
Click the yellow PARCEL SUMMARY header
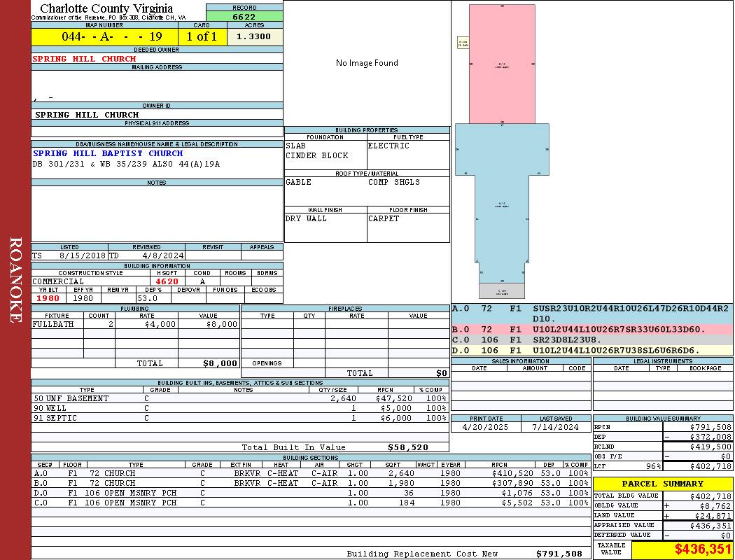[662, 484]
